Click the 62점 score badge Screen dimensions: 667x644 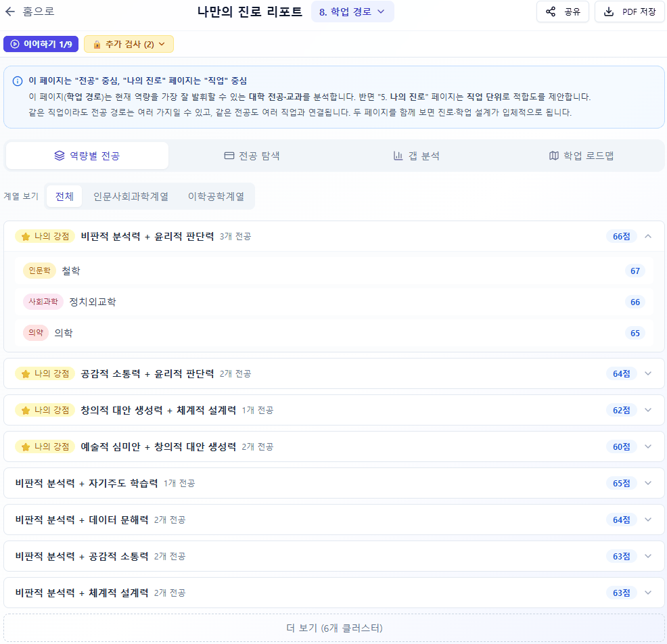tap(622, 411)
